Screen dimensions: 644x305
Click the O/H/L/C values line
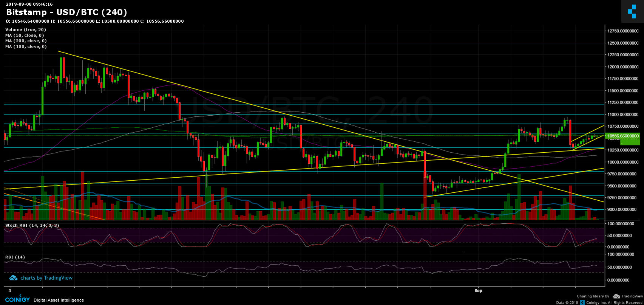click(x=95, y=21)
